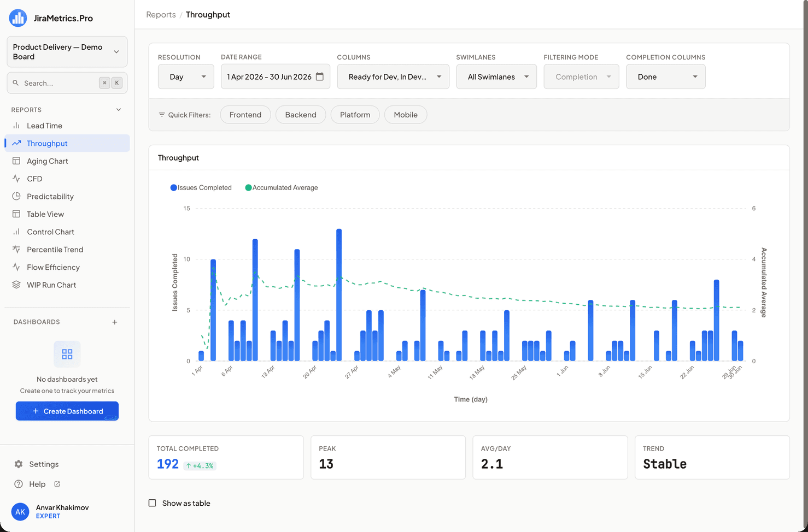Click the Settings gear icon
Viewport: 808px width, 532px height.
[x=19, y=464]
